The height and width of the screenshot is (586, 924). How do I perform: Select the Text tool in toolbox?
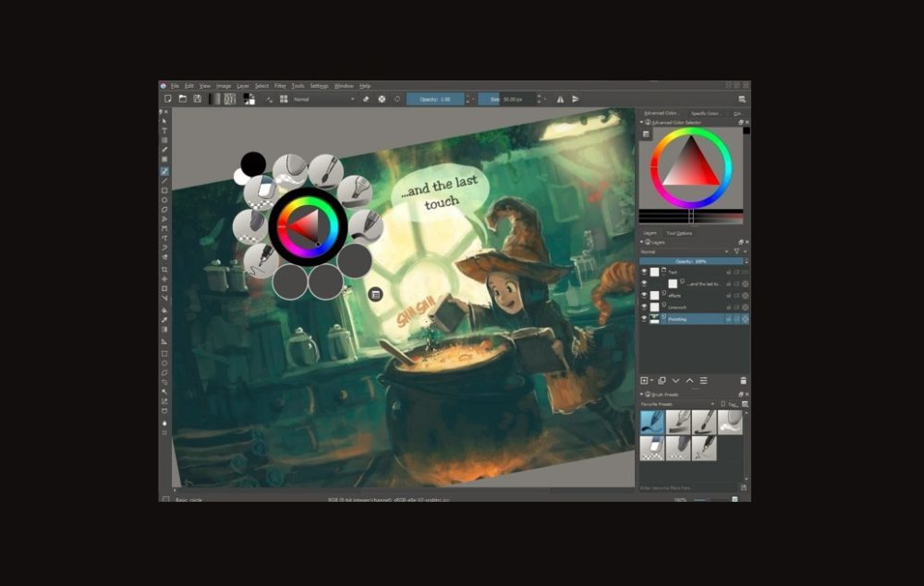click(x=164, y=130)
